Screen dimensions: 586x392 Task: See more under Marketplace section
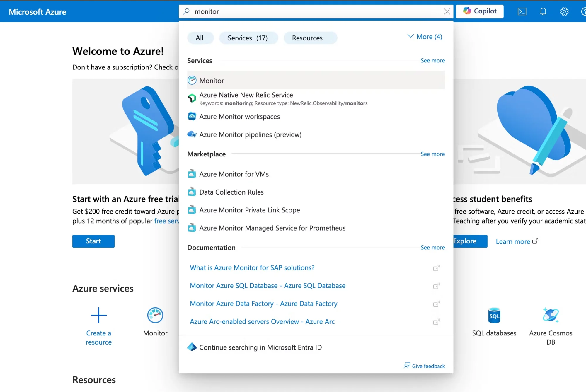[432, 154]
